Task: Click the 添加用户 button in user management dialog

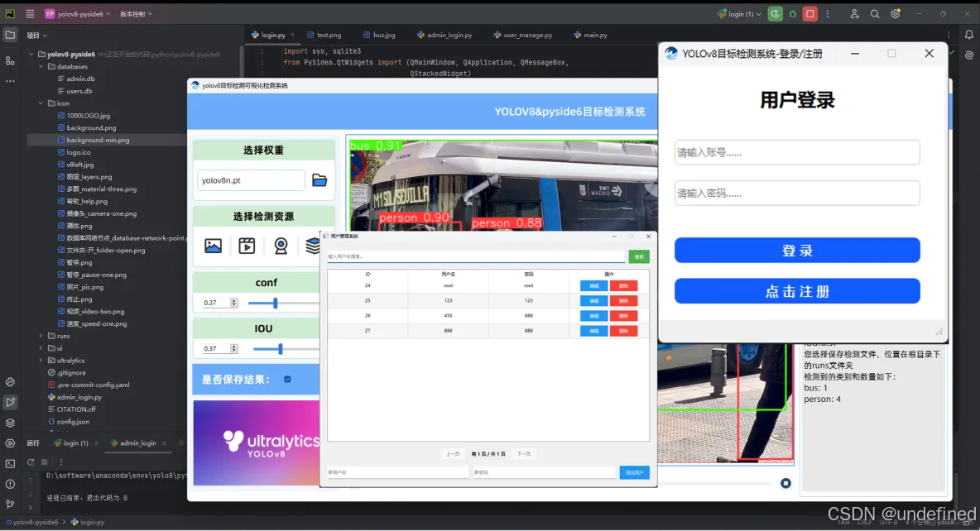Action: 634,471
